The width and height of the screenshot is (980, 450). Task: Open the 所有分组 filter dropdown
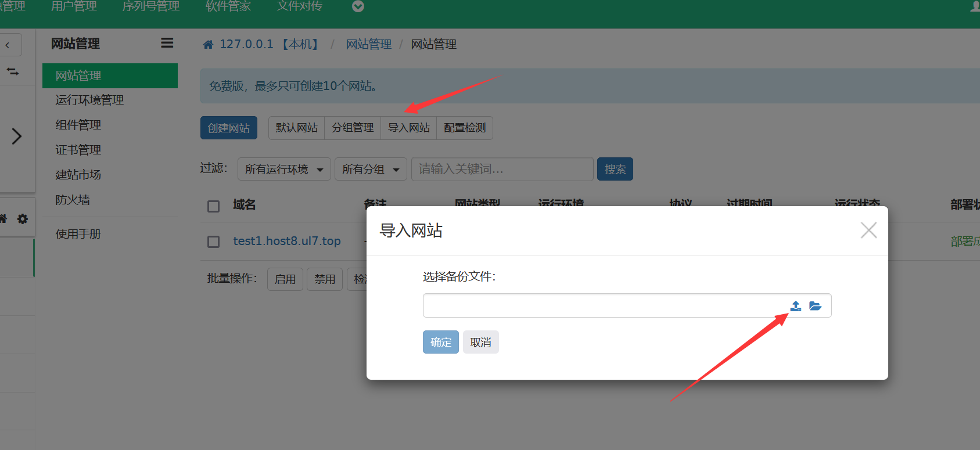click(371, 169)
